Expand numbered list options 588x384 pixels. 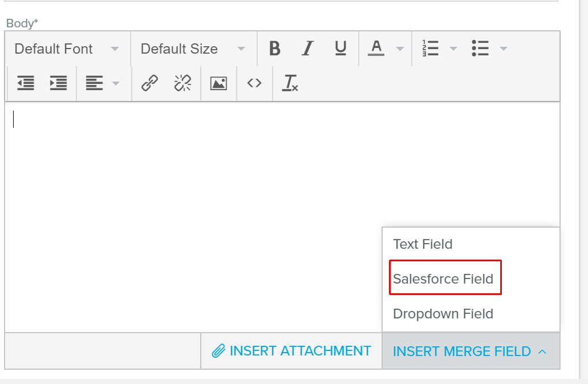pyautogui.click(x=453, y=49)
